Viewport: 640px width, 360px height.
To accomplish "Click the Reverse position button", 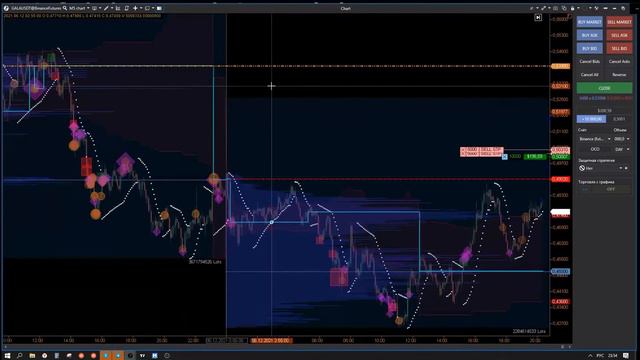I will [619, 75].
